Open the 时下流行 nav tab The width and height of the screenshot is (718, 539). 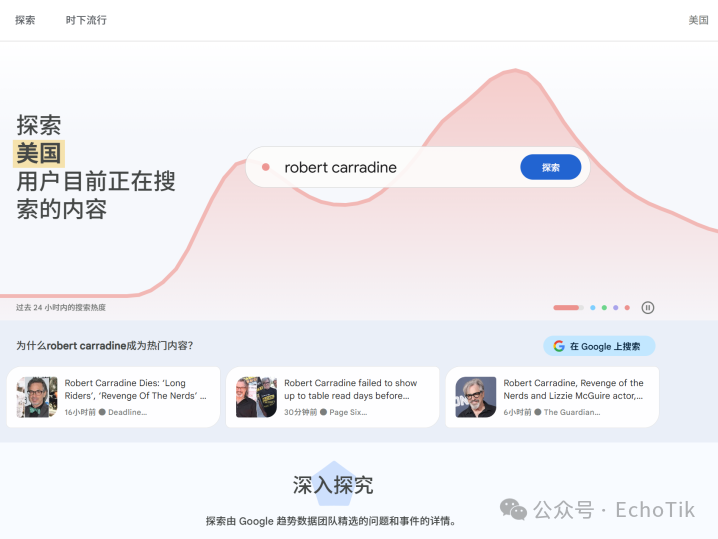(86, 20)
